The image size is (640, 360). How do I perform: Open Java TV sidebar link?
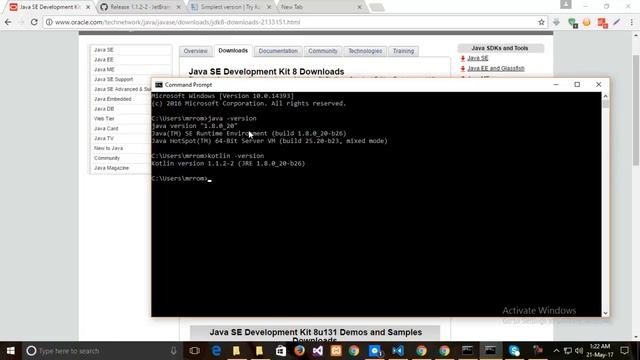[104, 138]
